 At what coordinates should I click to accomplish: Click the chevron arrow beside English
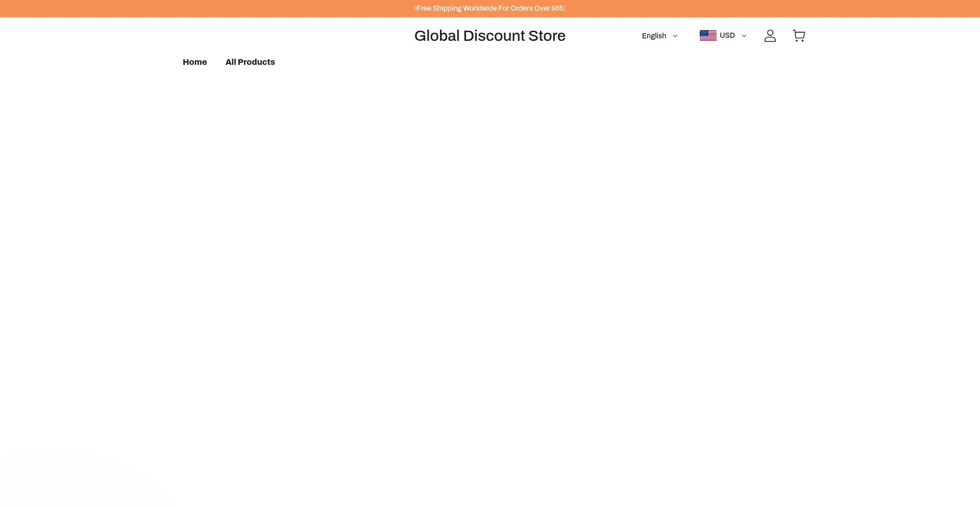point(675,36)
